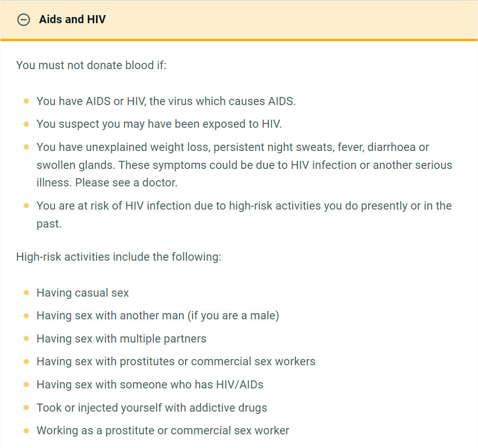Viewport: 478px width, 448px height.
Task: Click the "Please see a doctor." sentence
Action: [x=126, y=182]
